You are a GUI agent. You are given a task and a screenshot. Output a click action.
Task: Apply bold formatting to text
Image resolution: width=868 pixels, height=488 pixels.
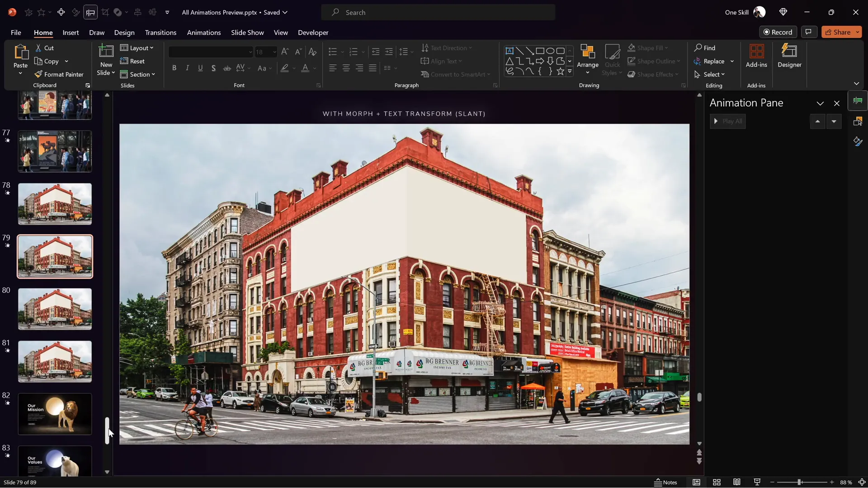[175, 68]
